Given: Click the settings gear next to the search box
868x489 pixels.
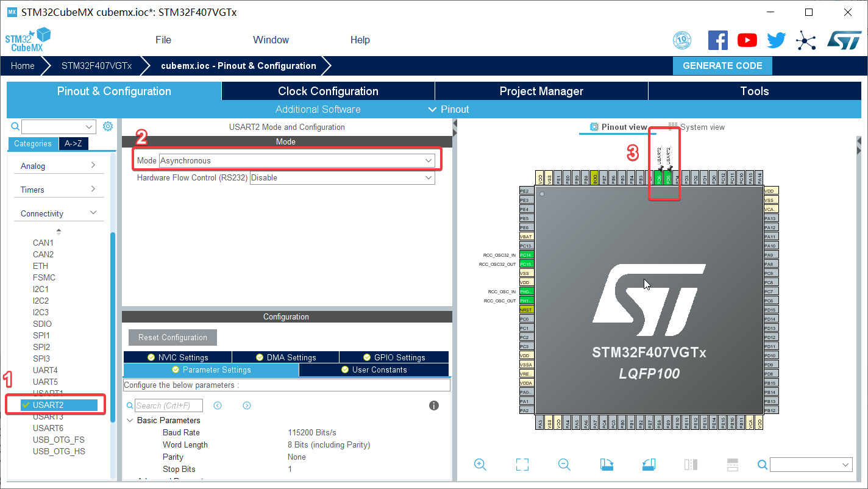Looking at the screenshot, I should (108, 126).
